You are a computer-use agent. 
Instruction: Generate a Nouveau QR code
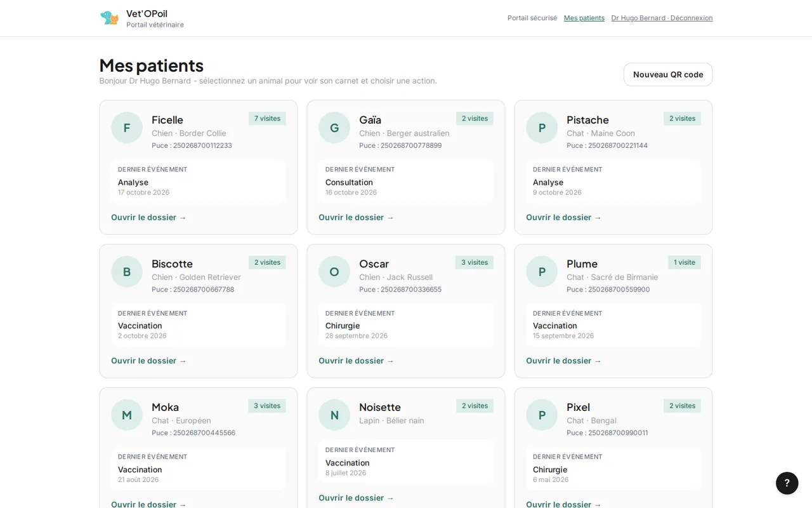pyautogui.click(x=668, y=74)
